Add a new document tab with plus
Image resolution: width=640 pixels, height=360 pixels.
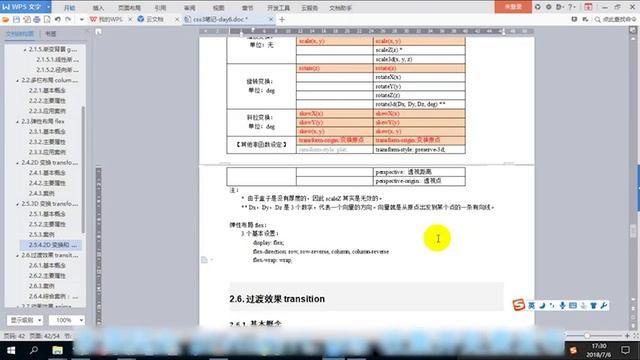282,19
